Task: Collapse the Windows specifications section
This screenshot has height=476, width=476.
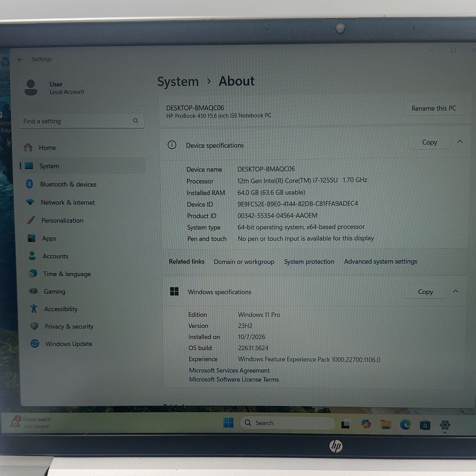Action: [456, 292]
